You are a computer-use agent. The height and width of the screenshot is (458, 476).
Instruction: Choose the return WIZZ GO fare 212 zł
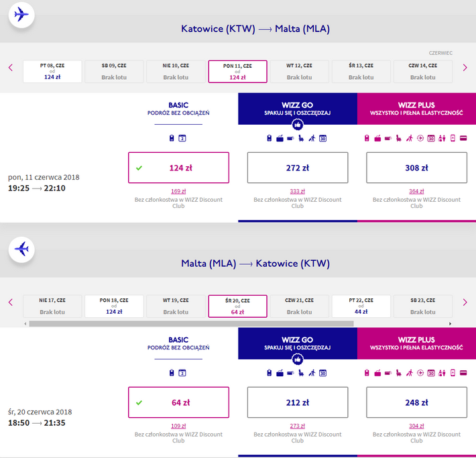tap(298, 402)
